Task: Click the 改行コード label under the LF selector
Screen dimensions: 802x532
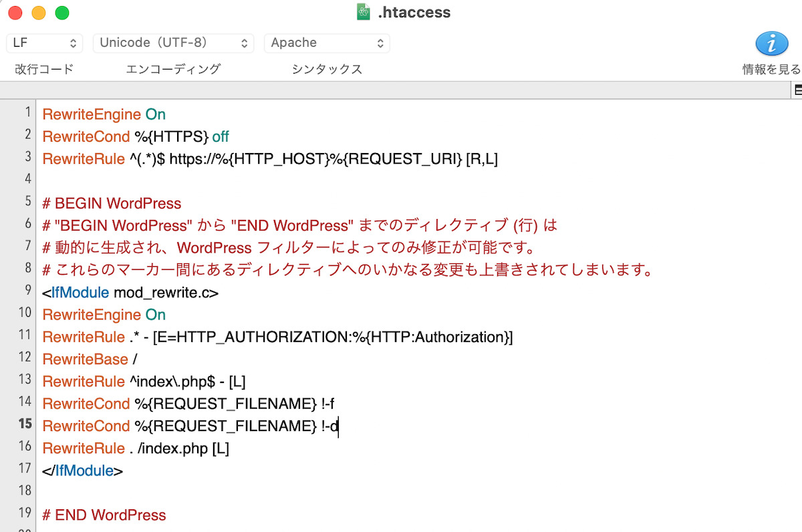Action: point(43,68)
